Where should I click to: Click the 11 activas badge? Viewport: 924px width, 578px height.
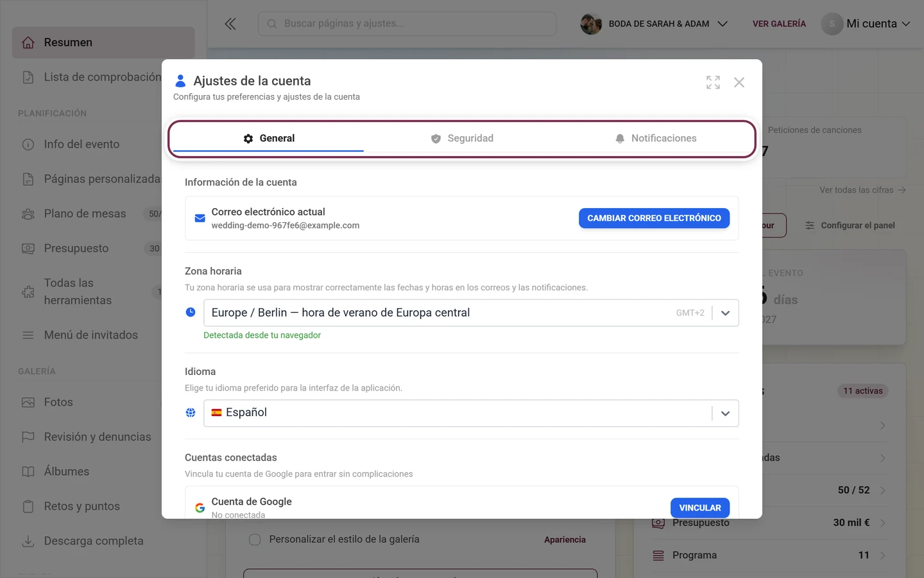point(862,391)
